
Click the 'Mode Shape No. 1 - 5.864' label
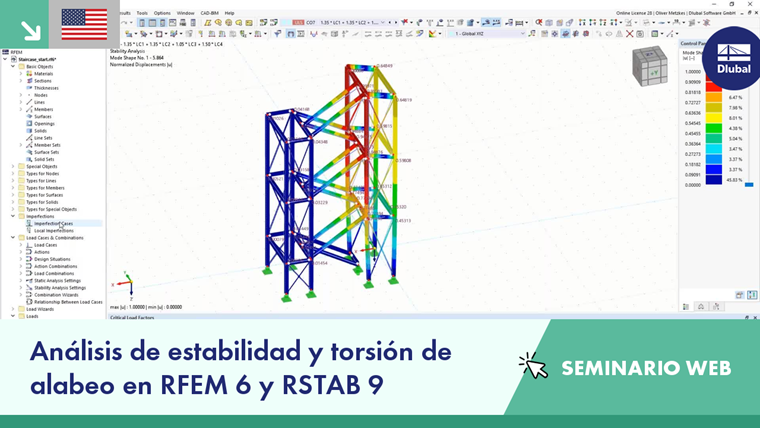pyautogui.click(x=136, y=57)
